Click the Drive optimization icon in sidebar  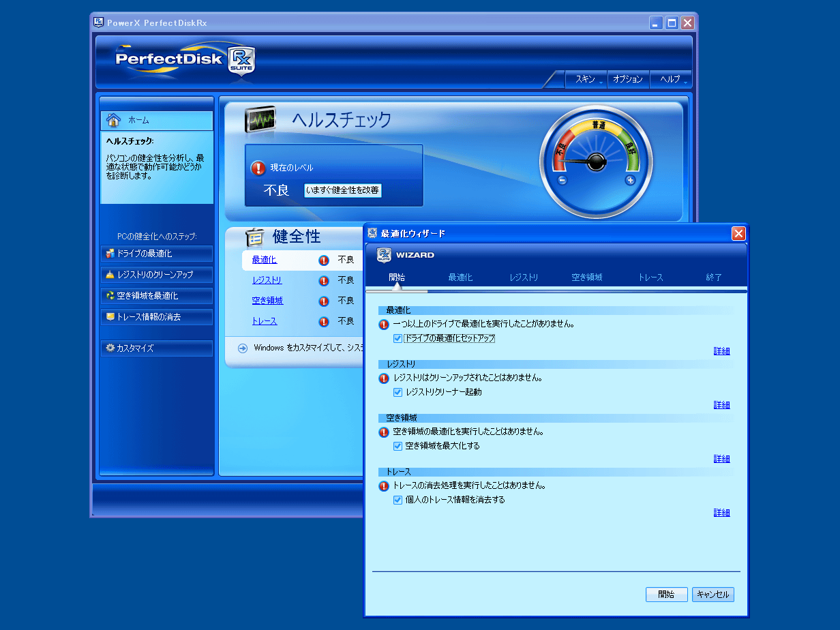coord(110,254)
